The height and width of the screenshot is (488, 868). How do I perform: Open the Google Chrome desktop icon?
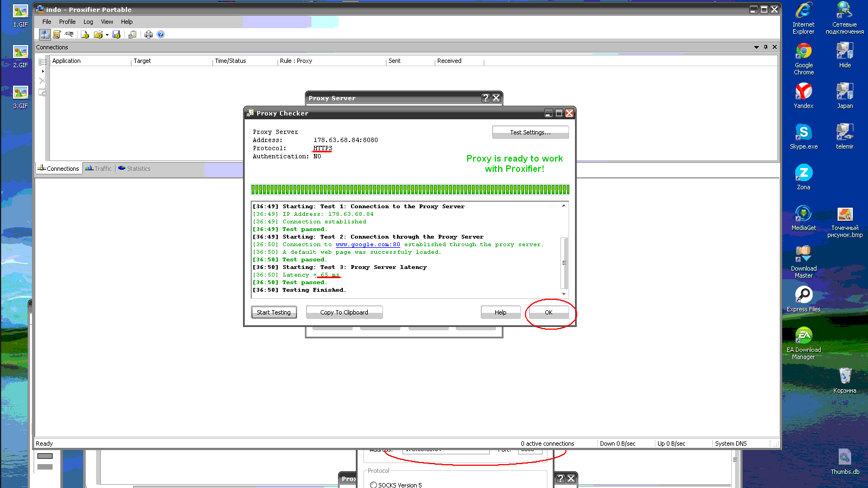point(803,59)
